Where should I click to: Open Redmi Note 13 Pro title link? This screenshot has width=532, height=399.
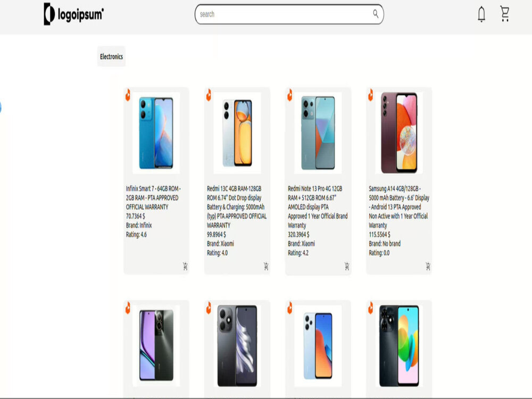point(318,206)
